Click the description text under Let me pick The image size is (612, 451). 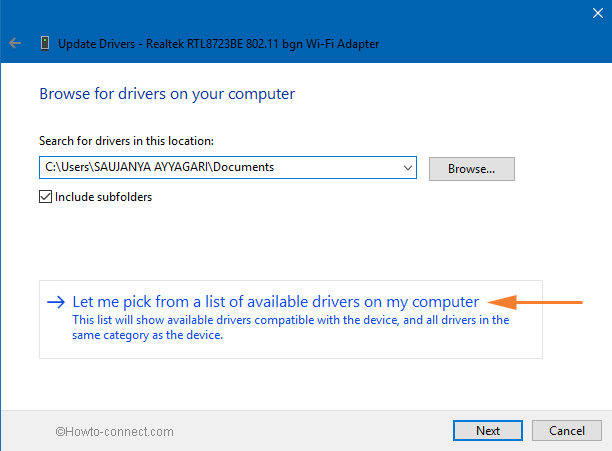291,327
